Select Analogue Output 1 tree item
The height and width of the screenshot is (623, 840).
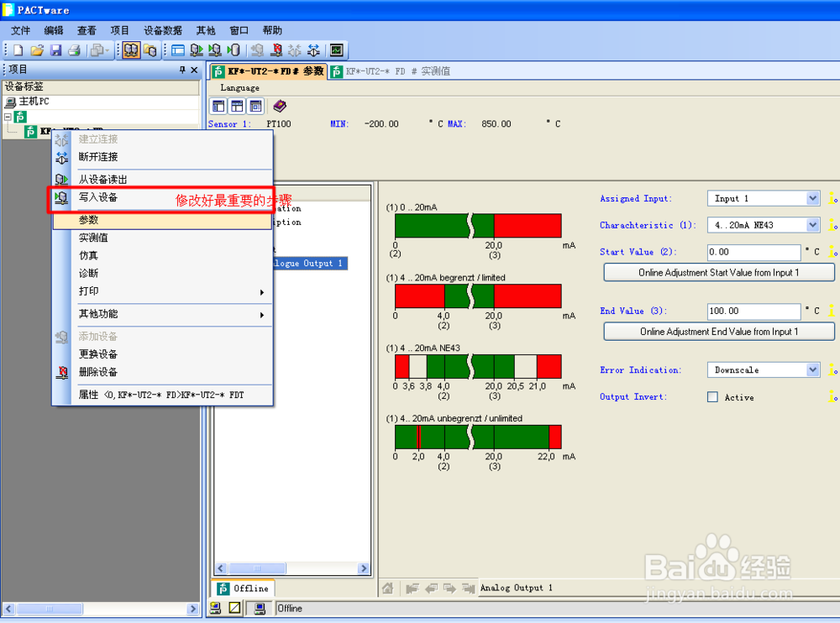pos(311,263)
